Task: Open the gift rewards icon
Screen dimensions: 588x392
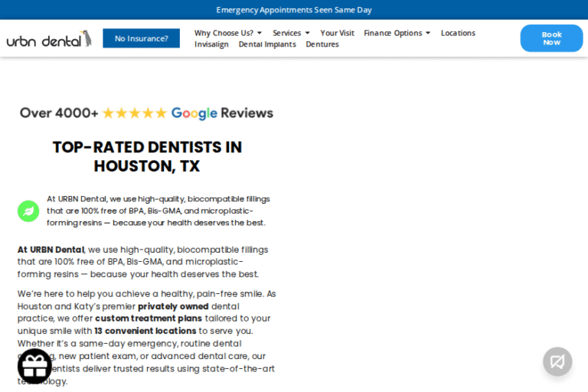Action: (x=34, y=366)
